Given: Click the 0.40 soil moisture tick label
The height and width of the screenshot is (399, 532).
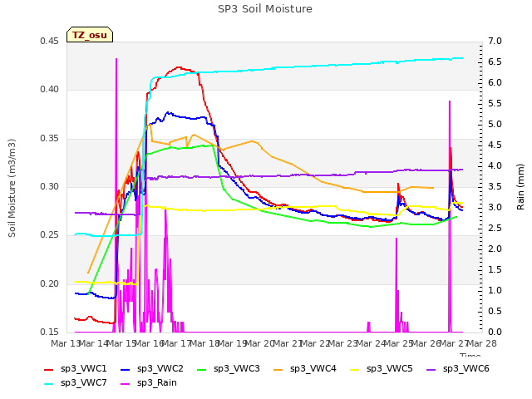Looking at the screenshot, I should 49,89.
